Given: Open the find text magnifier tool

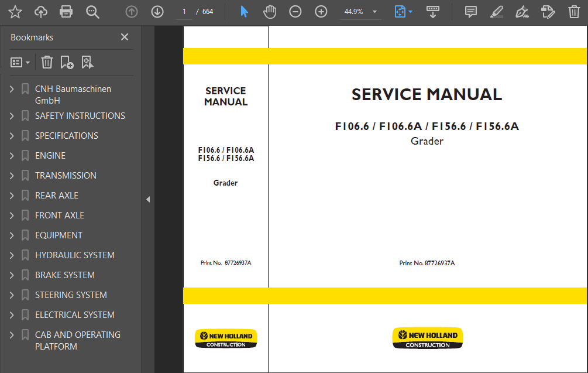Looking at the screenshot, I should point(92,12).
